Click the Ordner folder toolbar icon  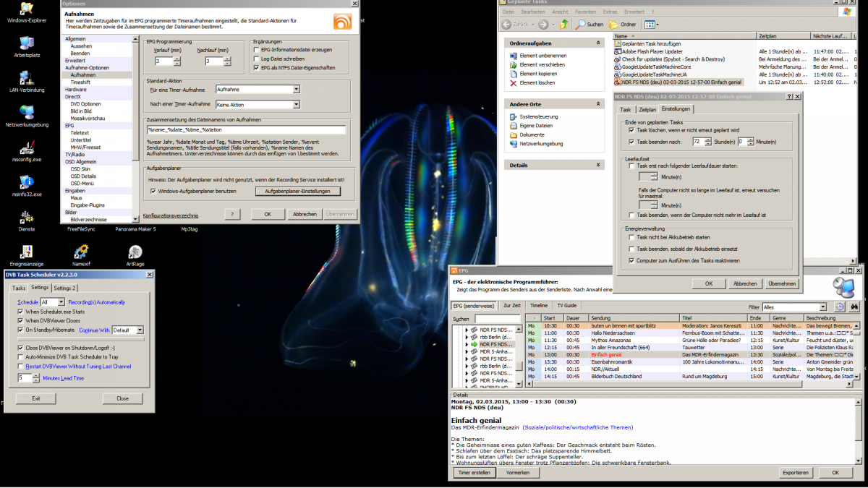[614, 25]
